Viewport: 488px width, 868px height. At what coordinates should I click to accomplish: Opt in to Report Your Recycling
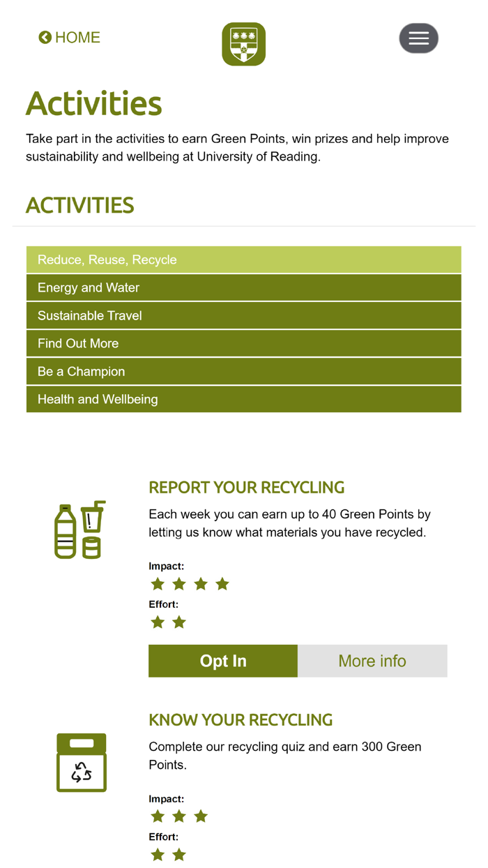tap(223, 661)
